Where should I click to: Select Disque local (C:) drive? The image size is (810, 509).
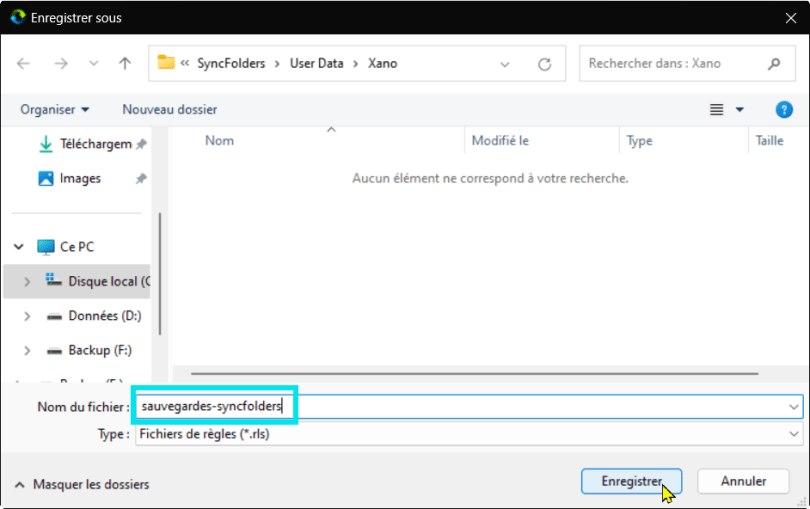pos(98,282)
